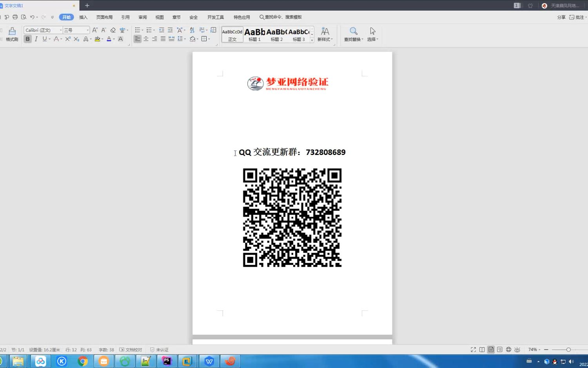Viewport: 588px width, 368px height.
Task: Open the New Style (新样式) dropdown
Action: tap(325, 35)
